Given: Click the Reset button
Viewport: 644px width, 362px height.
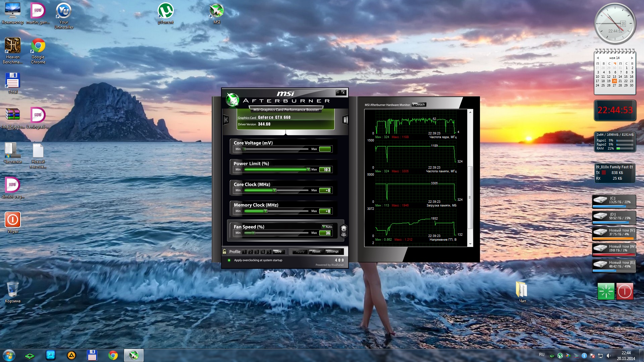Looking at the screenshot, I should (316, 251).
